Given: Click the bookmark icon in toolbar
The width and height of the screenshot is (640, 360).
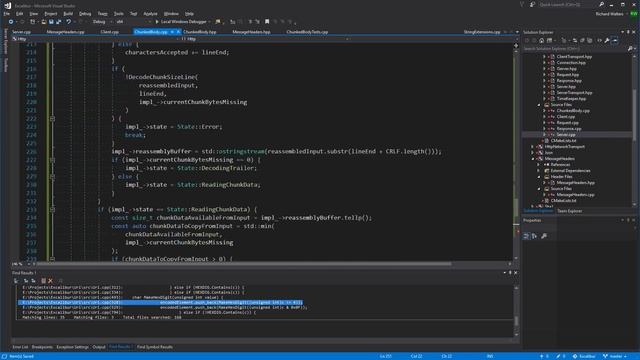Looking at the screenshot, I should point(267,22).
